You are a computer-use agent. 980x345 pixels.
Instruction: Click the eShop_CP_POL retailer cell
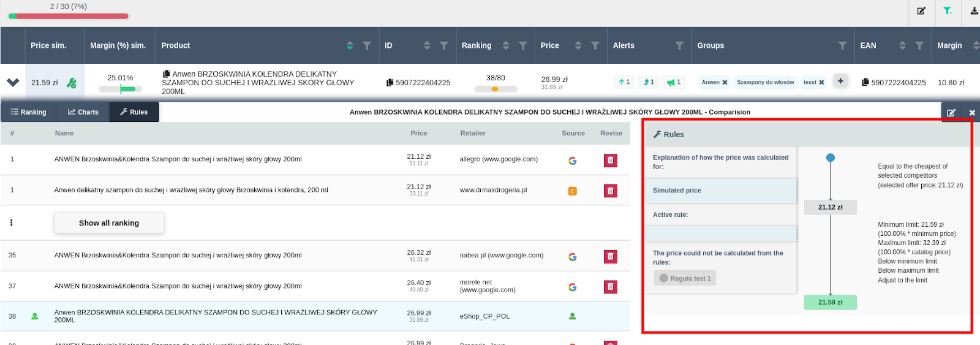[x=484, y=316]
